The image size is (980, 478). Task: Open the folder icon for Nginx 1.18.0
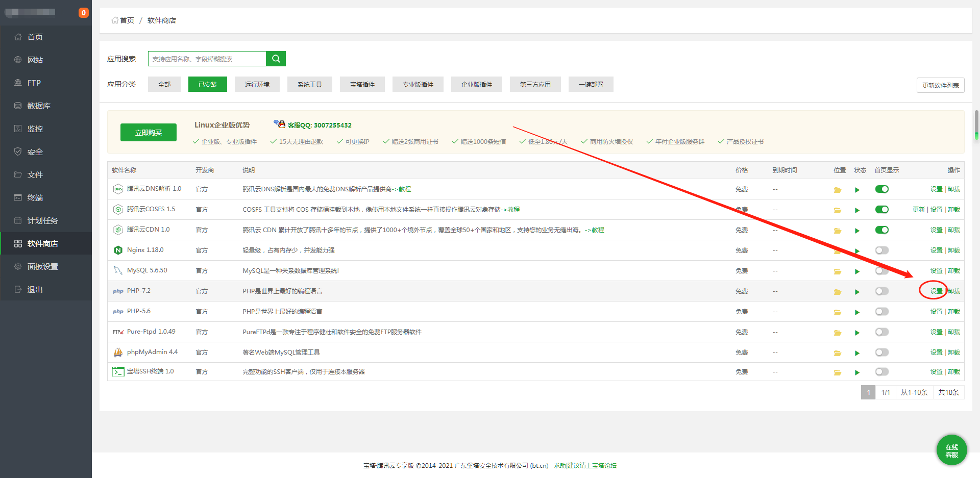(x=838, y=251)
